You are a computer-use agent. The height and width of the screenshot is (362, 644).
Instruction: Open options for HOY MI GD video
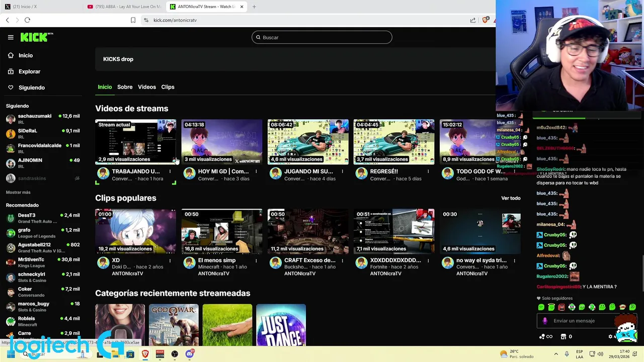coord(256,171)
